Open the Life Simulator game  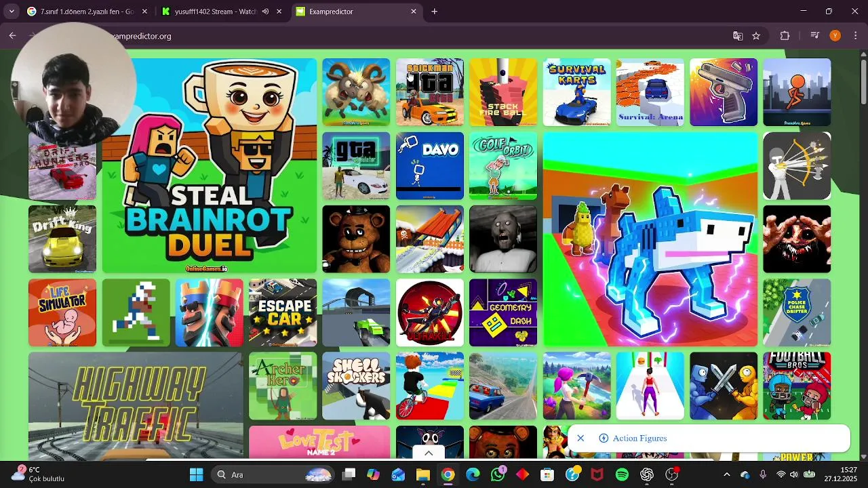coord(62,312)
